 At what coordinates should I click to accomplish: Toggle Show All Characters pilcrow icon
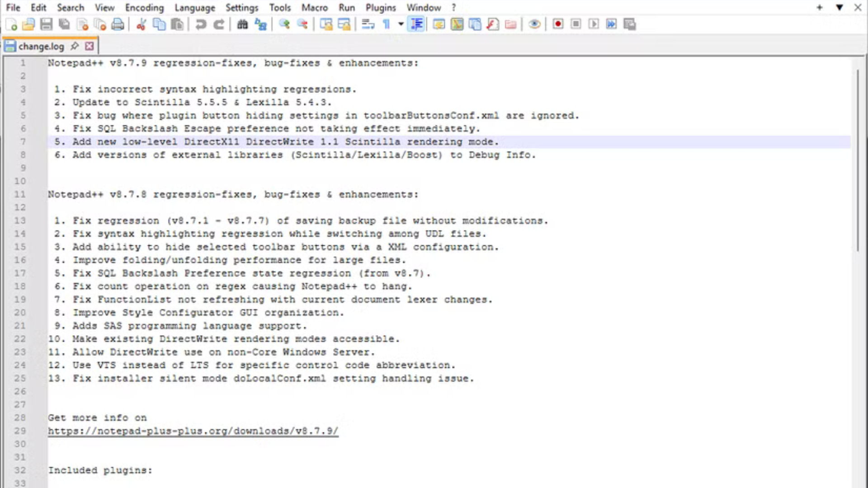[387, 24]
